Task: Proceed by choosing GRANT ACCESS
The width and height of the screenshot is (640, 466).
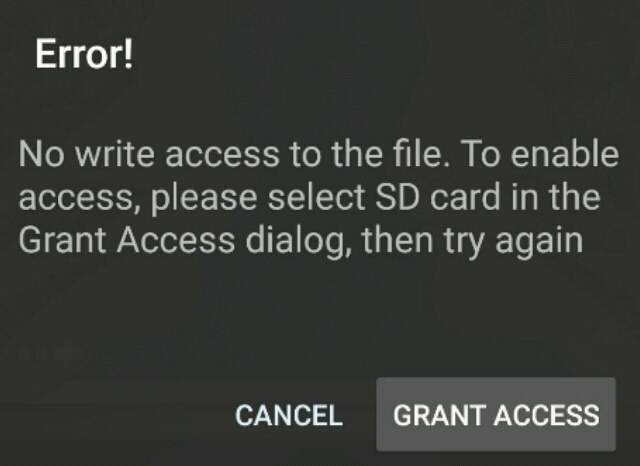Action: pos(496,415)
